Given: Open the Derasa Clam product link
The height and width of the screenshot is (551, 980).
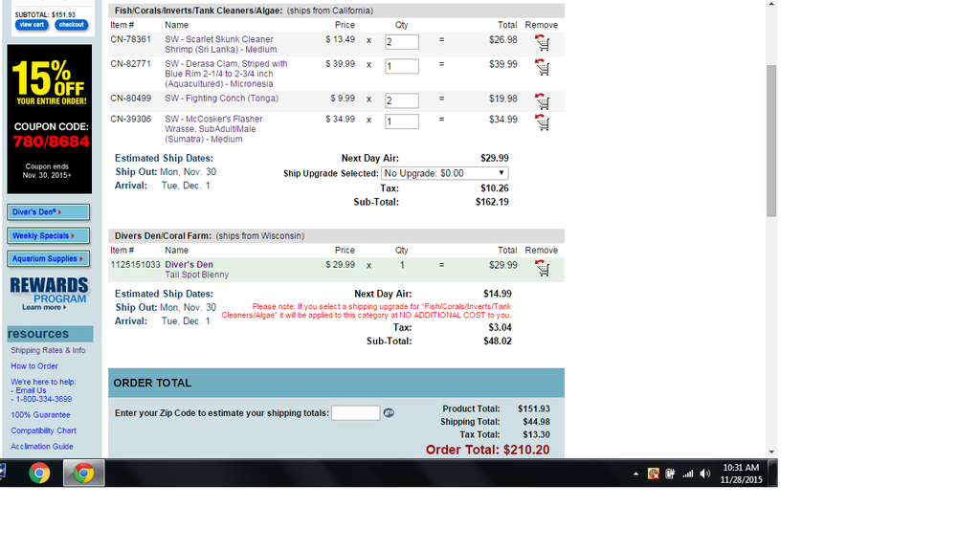Looking at the screenshot, I should (226, 74).
